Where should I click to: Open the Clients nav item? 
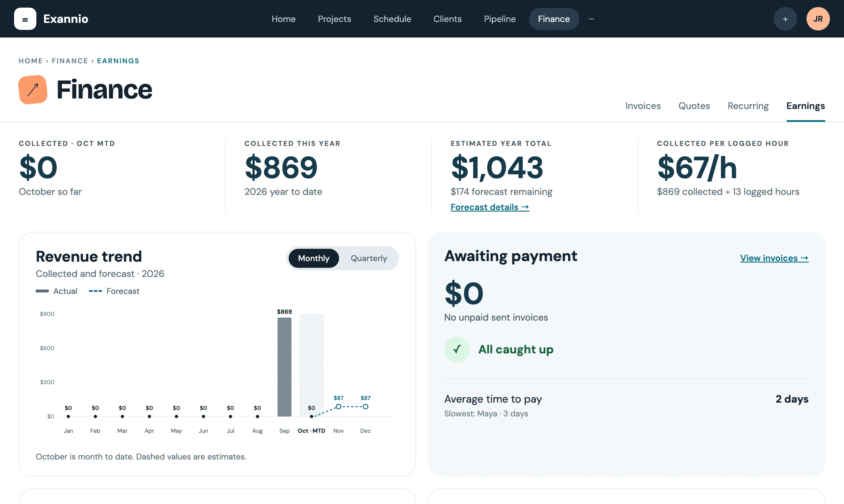(448, 19)
